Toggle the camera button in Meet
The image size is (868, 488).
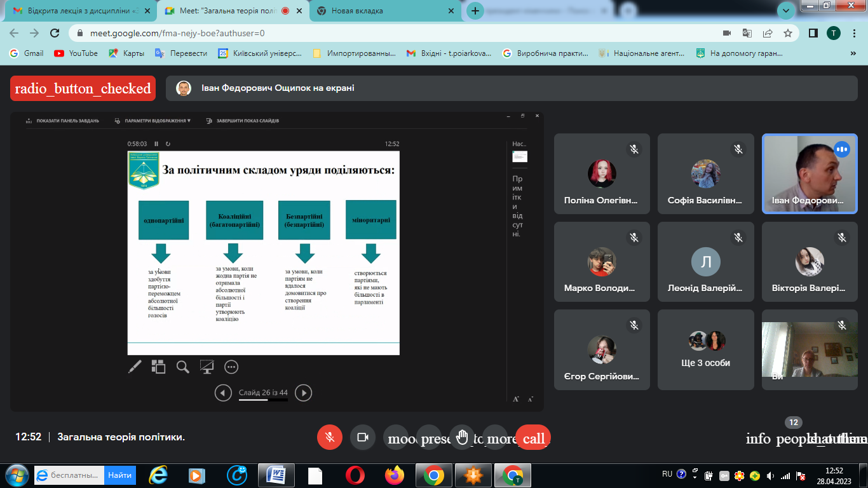click(363, 437)
